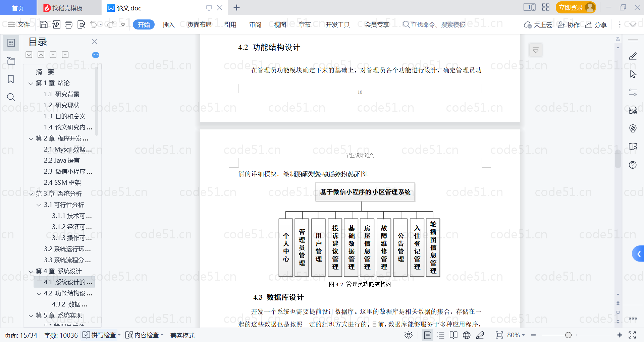Open the 文件 menu
This screenshot has height=342, width=644.
[19, 24]
